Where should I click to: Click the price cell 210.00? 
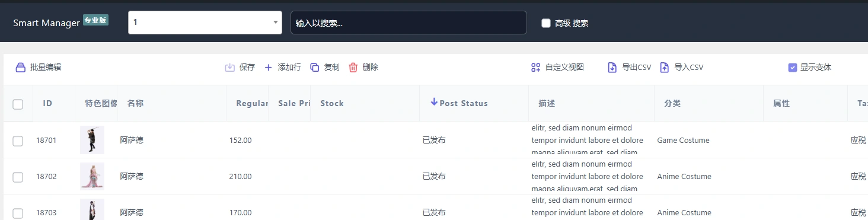pos(240,177)
